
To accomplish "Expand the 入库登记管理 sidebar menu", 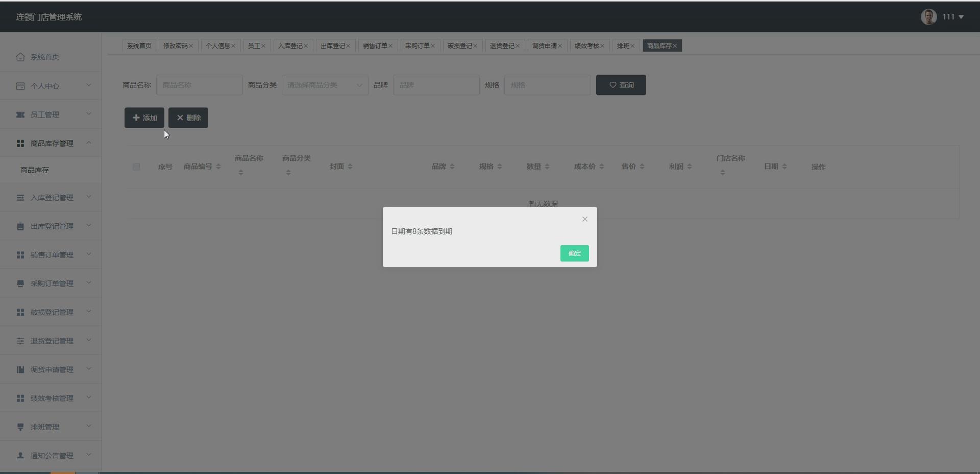I will click(51, 197).
